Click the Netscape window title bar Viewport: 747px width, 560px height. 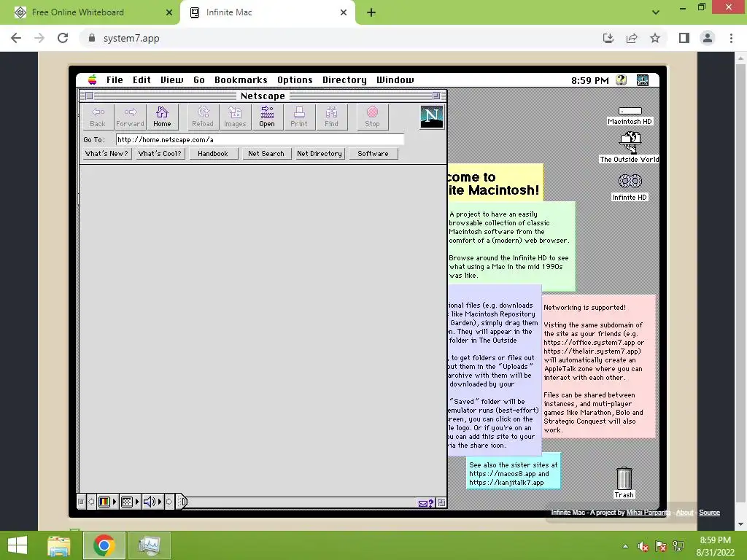(x=263, y=96)
